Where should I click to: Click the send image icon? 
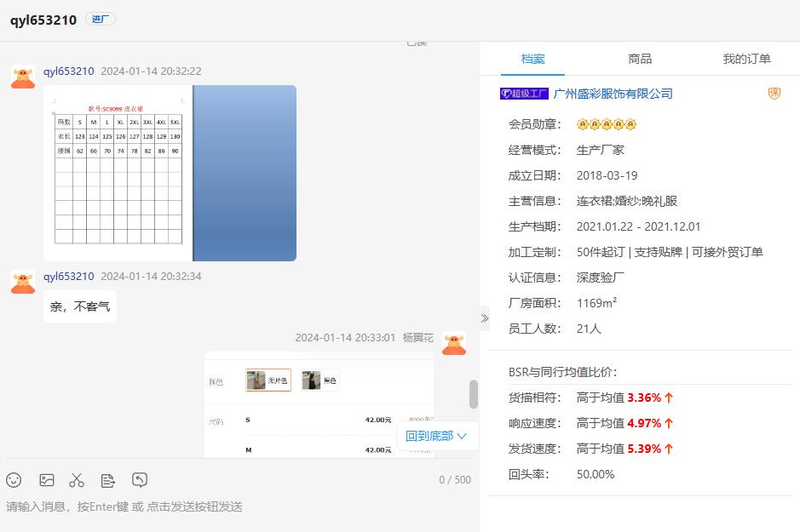pos(47,480)
